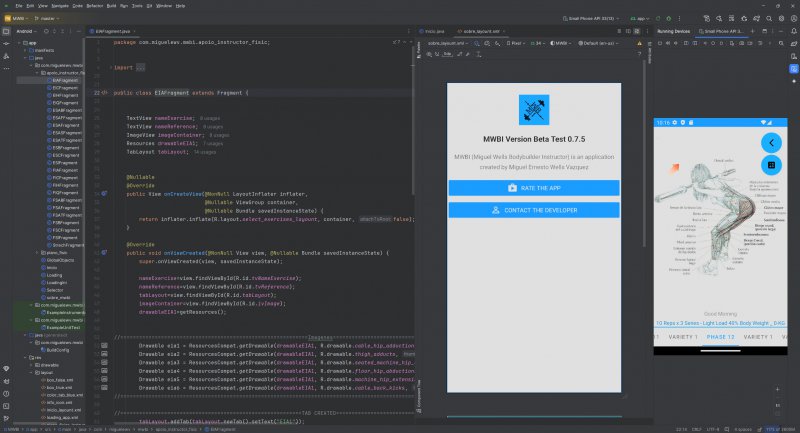800x433 pixels.
Task: Open the Project tool window icon
Action: (6, 31)
